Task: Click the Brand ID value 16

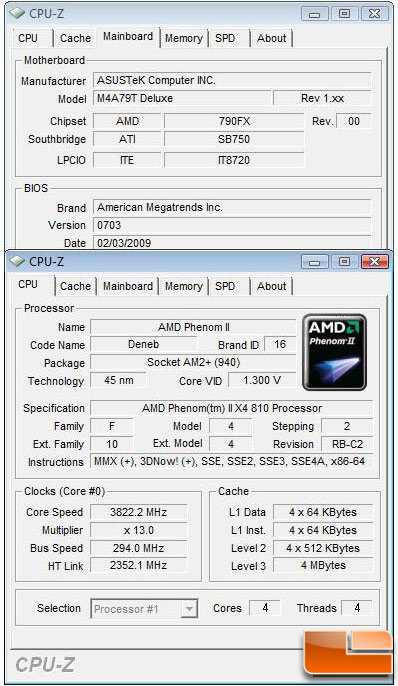Action: click(280, 345)
